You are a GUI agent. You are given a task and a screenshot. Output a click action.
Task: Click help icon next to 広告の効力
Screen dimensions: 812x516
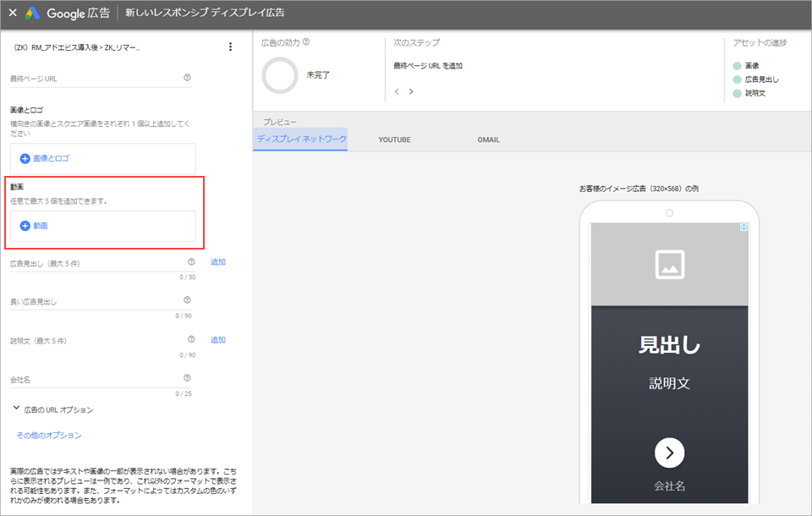306,42
